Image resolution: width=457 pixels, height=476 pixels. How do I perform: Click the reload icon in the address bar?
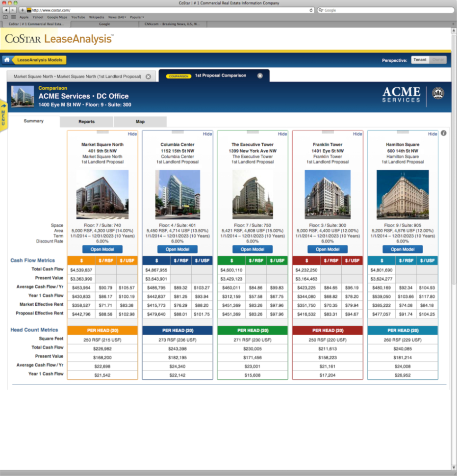pyautogui.click(x=311, y=9)
